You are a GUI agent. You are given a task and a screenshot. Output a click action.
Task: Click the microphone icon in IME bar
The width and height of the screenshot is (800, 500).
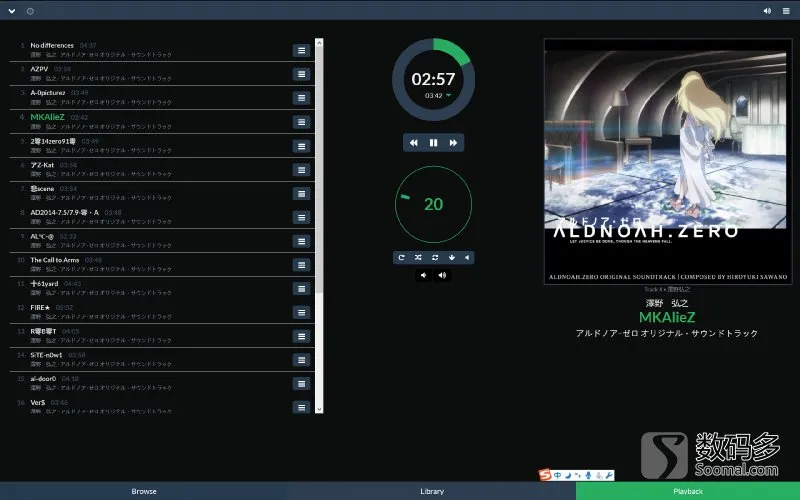pyautogui.click(x=588, y=476)
